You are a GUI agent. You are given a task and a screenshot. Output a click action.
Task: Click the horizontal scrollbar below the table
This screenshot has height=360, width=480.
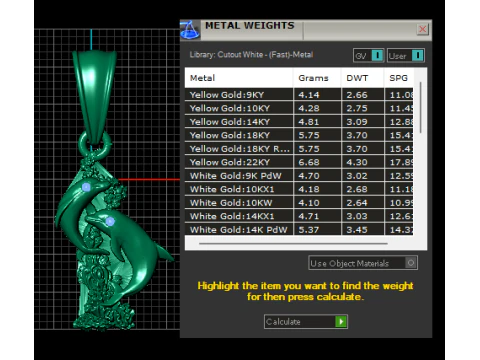(293, 244)
